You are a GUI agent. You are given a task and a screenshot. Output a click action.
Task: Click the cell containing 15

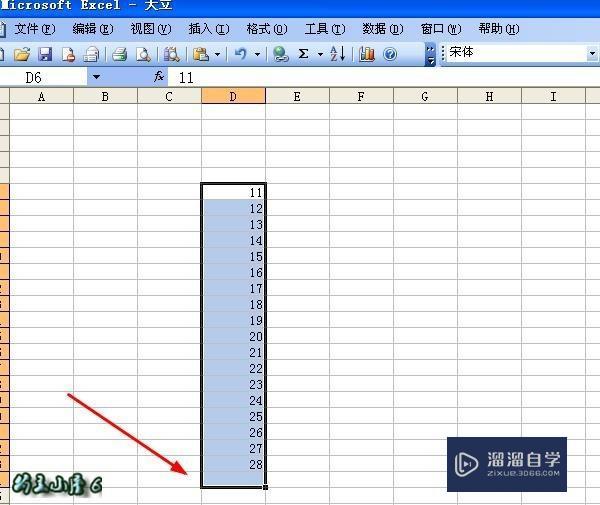[233, 256]
